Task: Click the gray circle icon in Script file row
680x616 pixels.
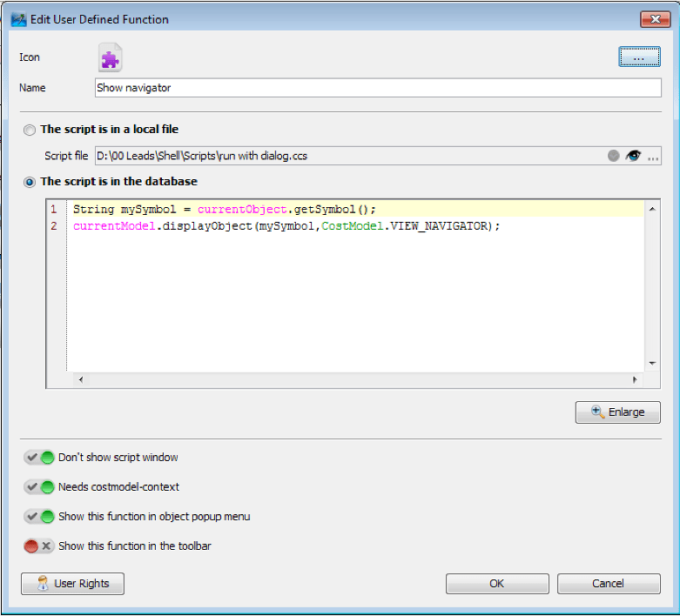Action: pos(613,156)
